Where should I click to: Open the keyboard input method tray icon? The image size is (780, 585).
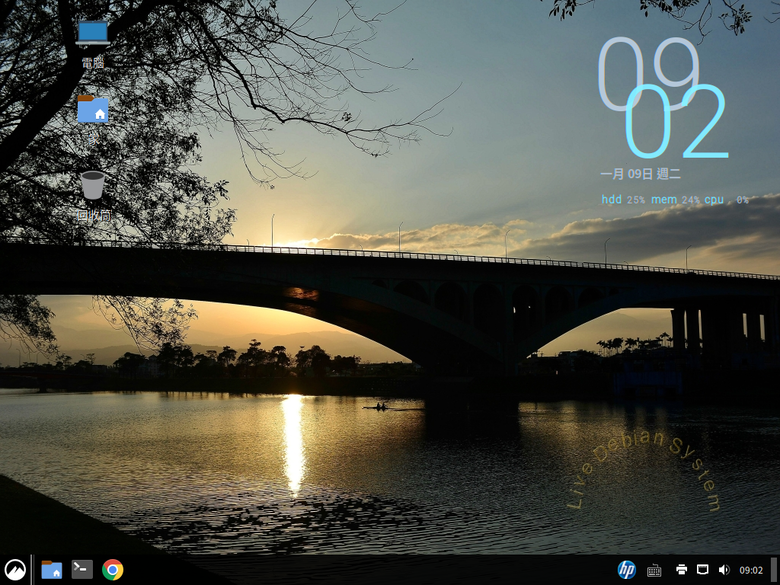coord(654,570)
